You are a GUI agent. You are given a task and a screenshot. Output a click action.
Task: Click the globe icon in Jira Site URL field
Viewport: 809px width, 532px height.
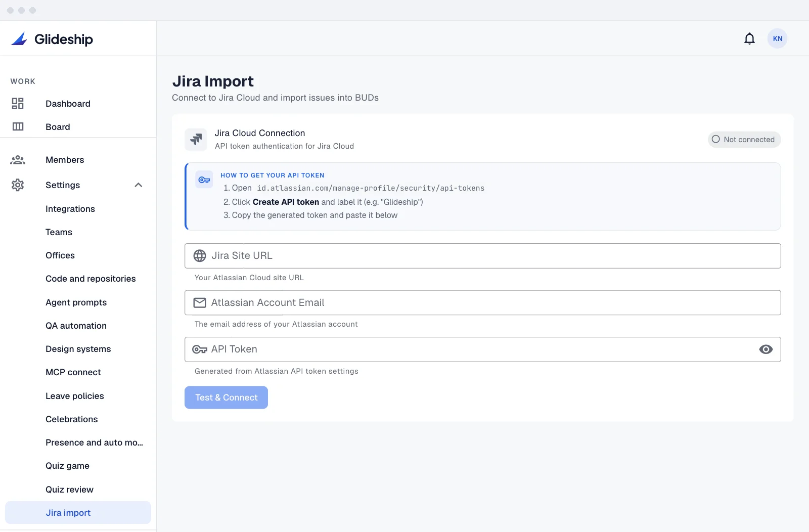coord(200,256)
